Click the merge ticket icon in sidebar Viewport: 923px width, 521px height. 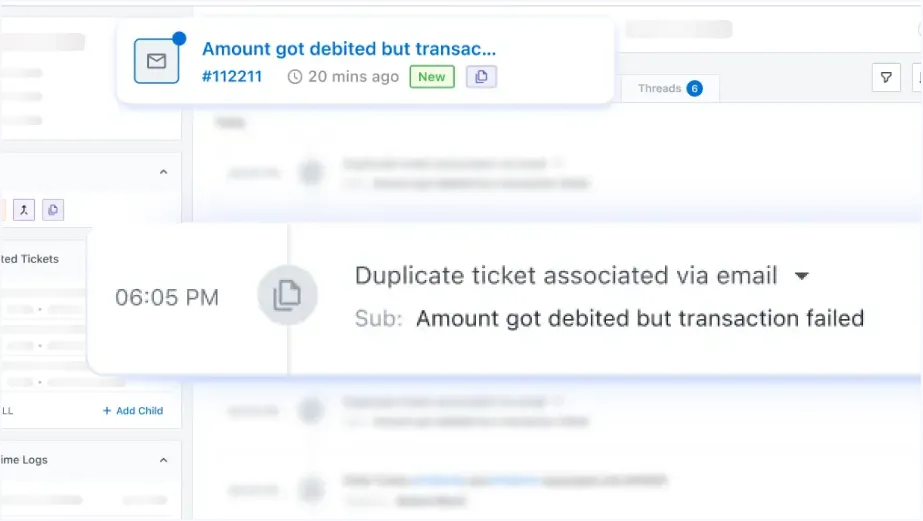click(x=25, y=209)
